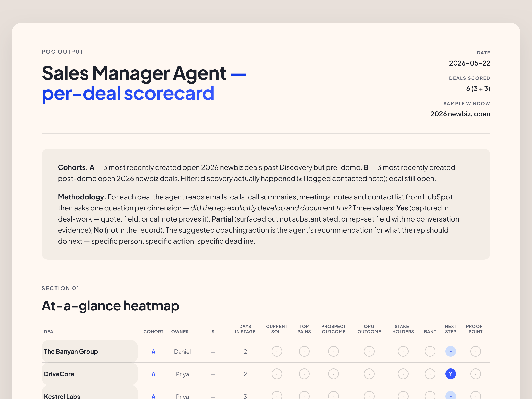Click The Banyan Group Current Sol. circle
Viewport: 532px width, 399px height.
[x=277, y=351]
